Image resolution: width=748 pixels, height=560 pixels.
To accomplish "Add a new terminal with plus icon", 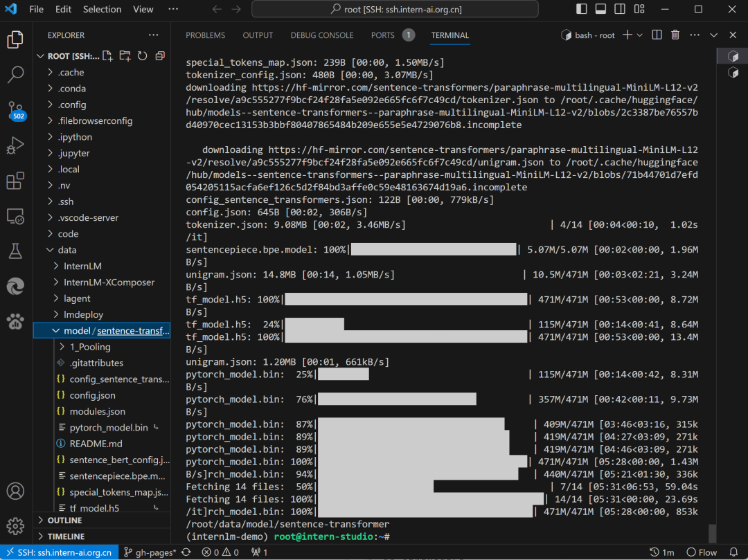I will [627, 35].
